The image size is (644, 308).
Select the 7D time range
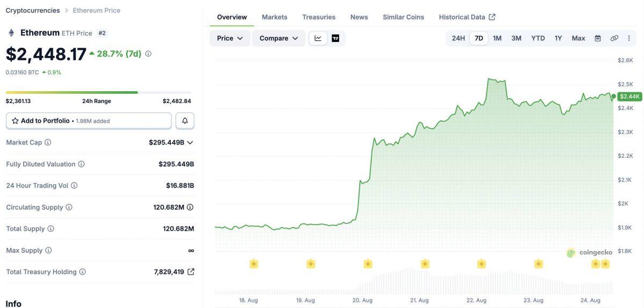click(479, 38)
